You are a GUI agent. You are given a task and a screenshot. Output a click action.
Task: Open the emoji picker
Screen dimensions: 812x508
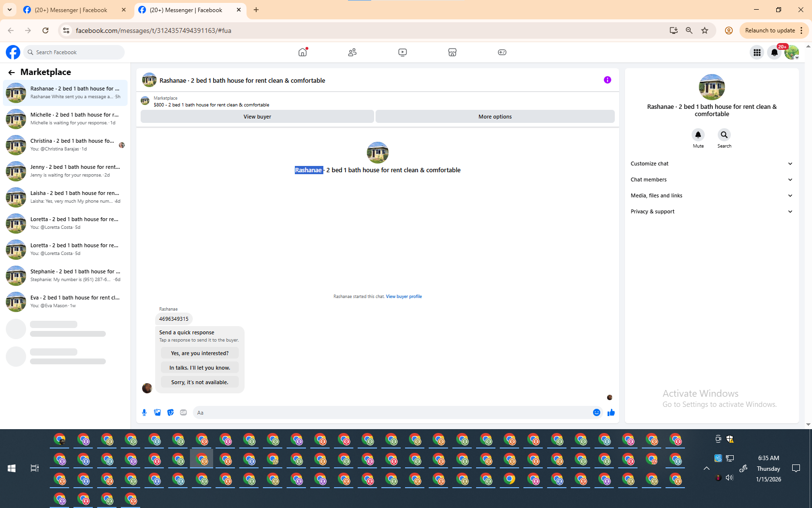(596, 413)
